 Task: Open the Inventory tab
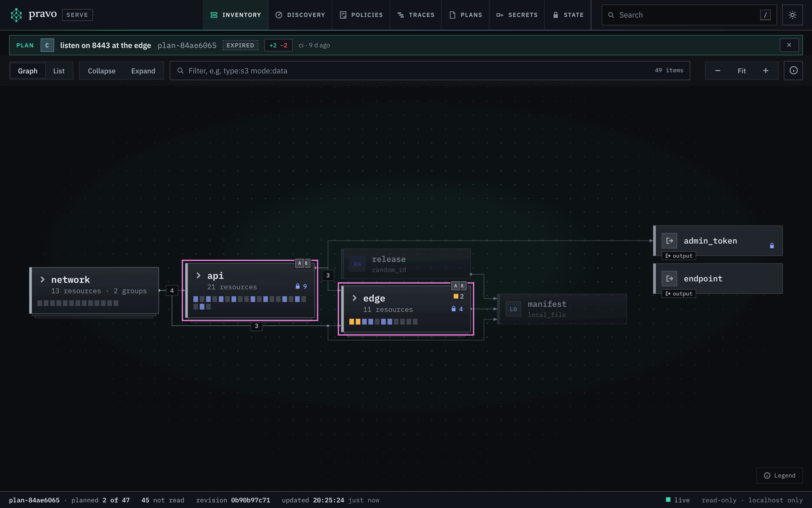[x=235, y=15]
